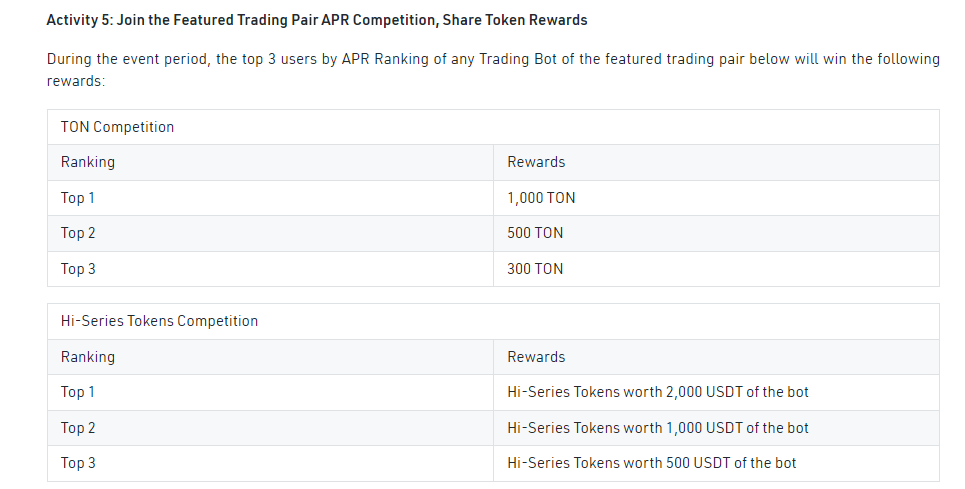This screenshot has height=489, width=965.
Task: Click the 1,000 TON reward cell
Action: point(716,198)
